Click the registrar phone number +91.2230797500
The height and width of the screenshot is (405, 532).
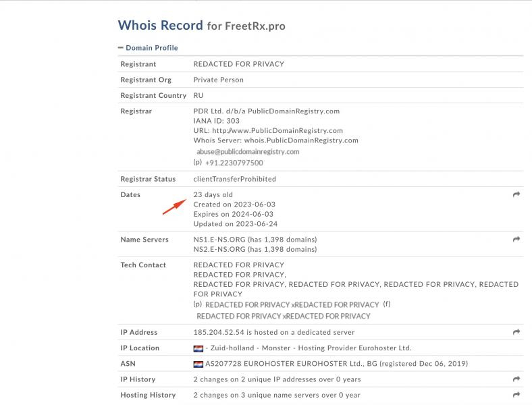pyautogui.click(x=234, y=163)
